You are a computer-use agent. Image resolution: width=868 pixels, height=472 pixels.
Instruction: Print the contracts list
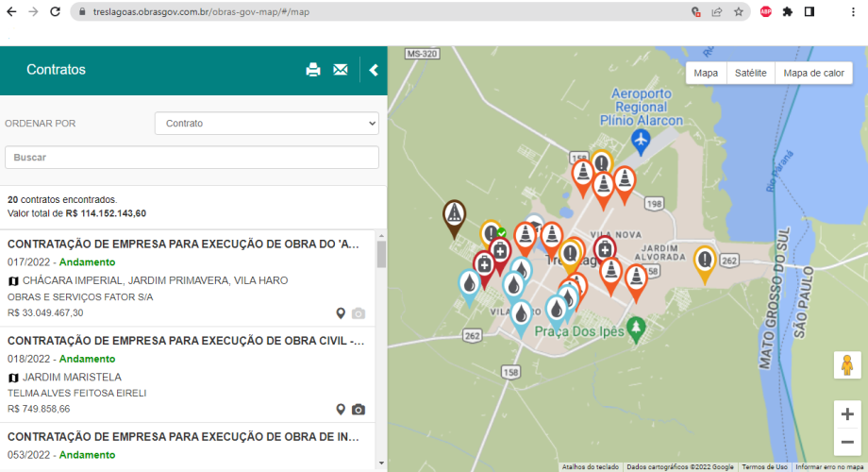313,70
